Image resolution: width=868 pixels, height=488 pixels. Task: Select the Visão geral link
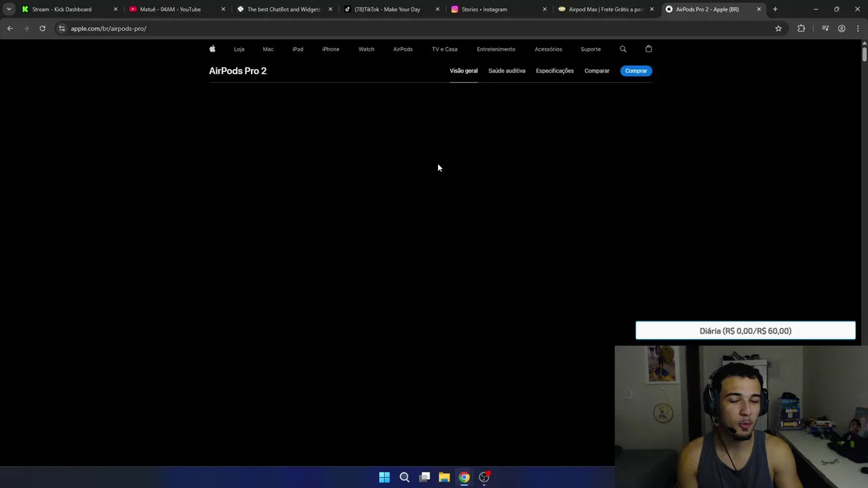tap(464, 70)
